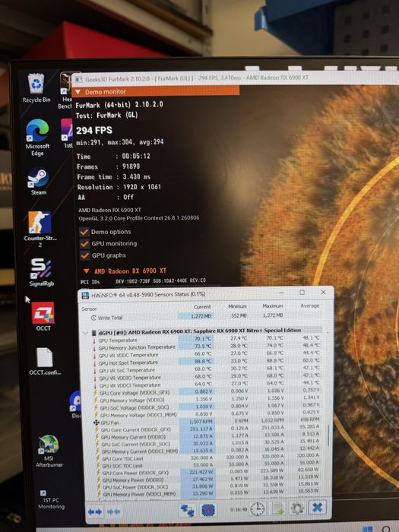Open the Recycle Bin desktop icon
This screenshot has width=399, height=532.
click(x=36, y=88)
